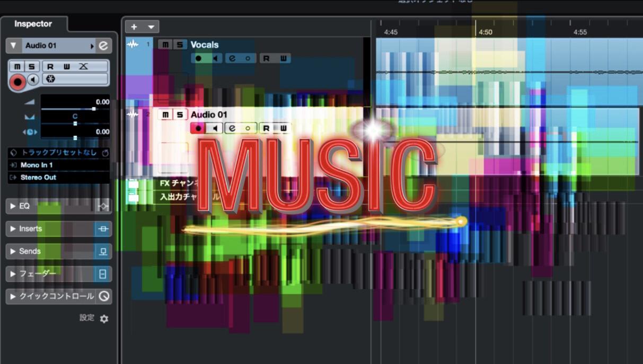The image size is (643, 364).
Task: Expand the クイックコントロール section
Action: point(13,296)
